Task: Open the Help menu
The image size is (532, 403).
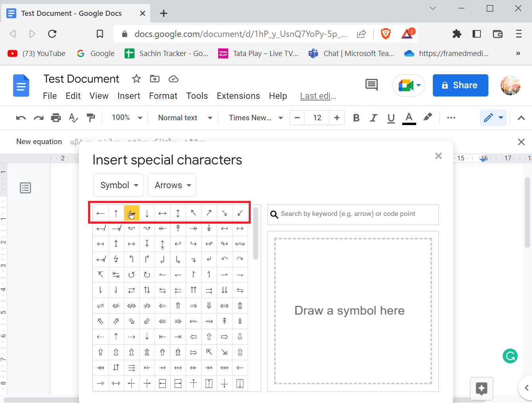Action: point(278,96)
